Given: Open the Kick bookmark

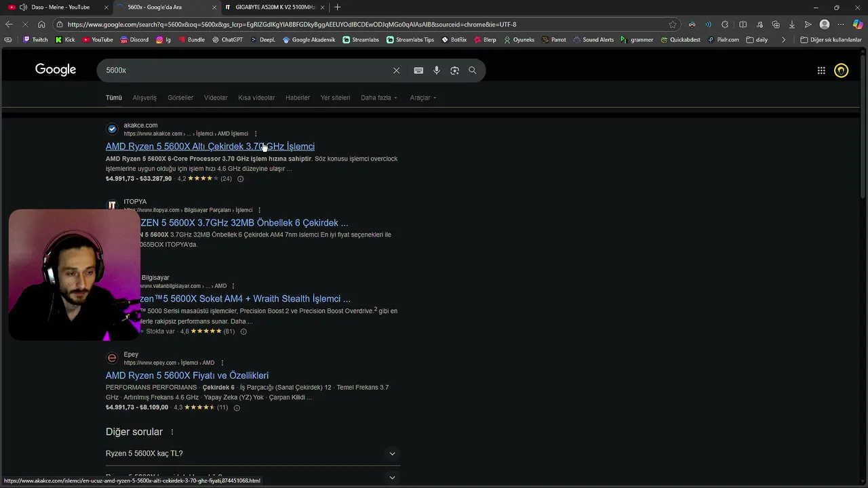Looking at the screenshot, I should click(65, 40).
